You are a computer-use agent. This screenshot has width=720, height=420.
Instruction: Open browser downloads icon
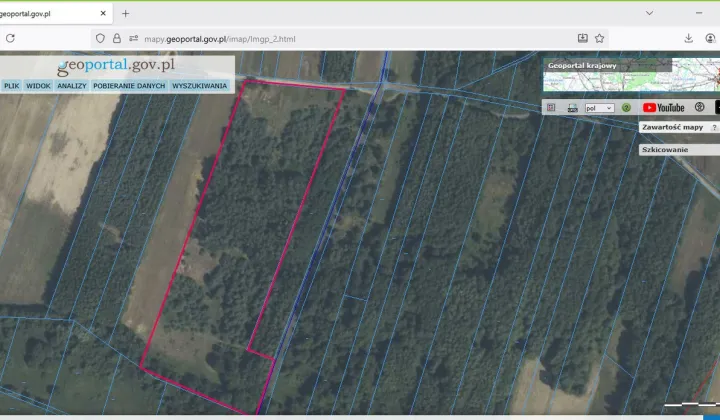(688, 39)
